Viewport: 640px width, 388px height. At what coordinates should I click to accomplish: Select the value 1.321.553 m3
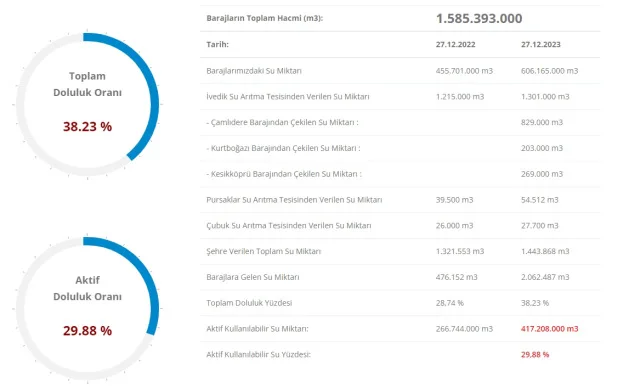(460, 251)
